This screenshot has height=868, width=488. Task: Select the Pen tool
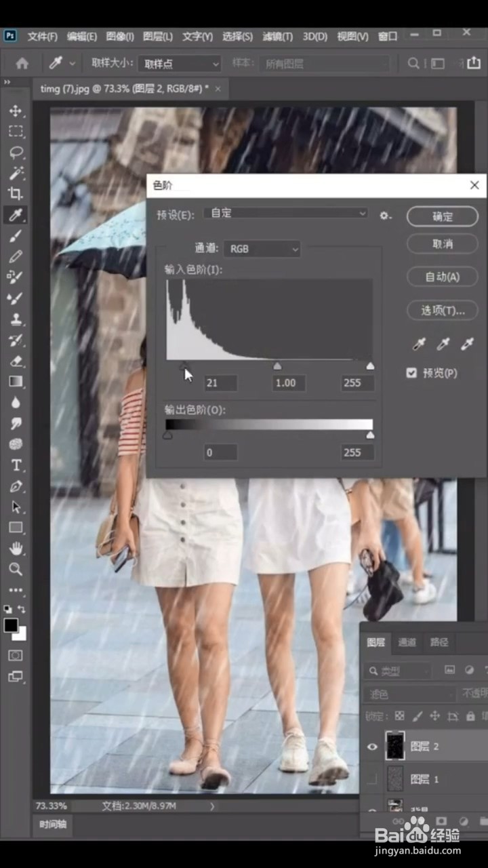pyautogui.click(x=16, y=486)
